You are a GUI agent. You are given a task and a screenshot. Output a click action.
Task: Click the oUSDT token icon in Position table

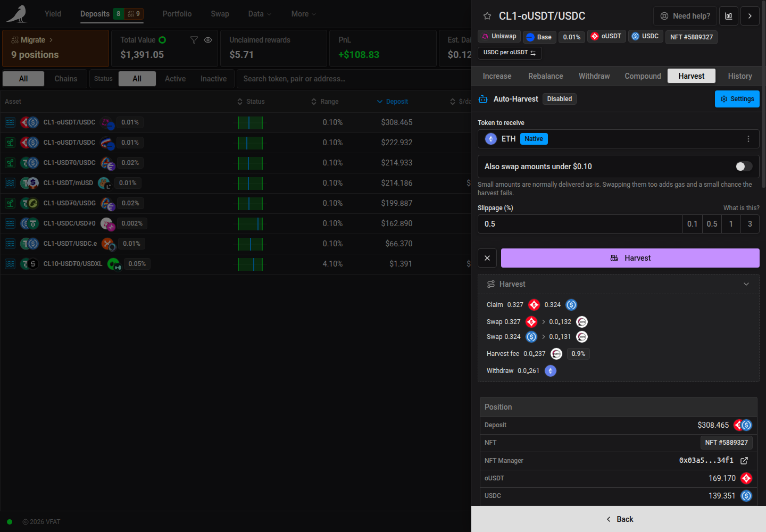click(746, 478)
